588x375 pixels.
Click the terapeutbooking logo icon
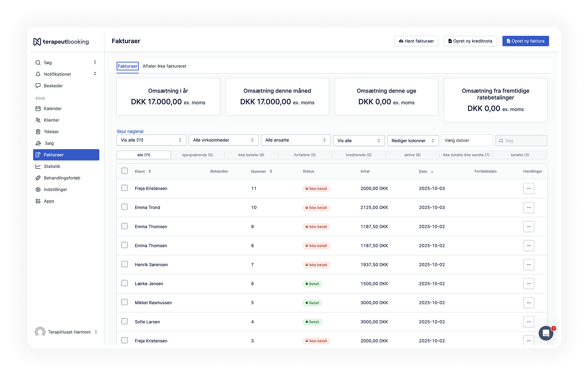[37, 42]
